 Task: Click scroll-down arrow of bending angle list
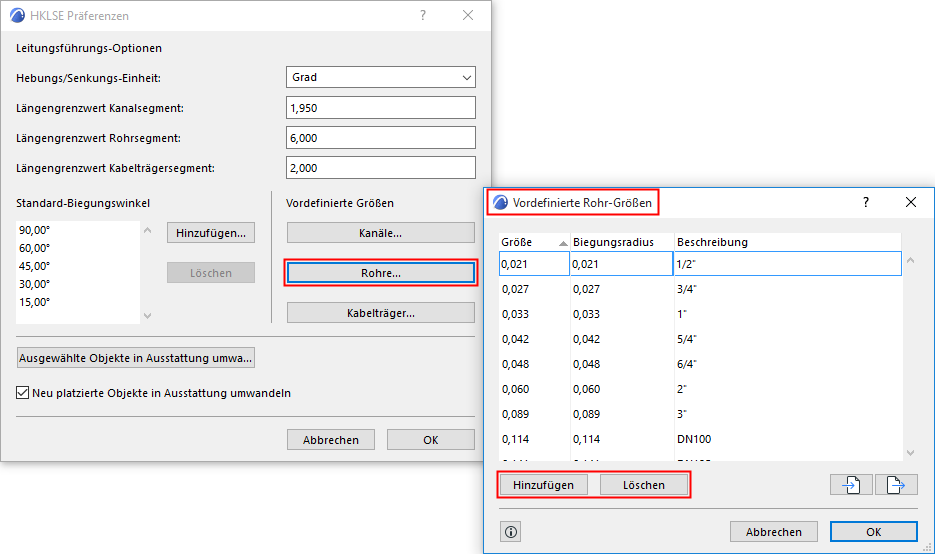(148, 315)
